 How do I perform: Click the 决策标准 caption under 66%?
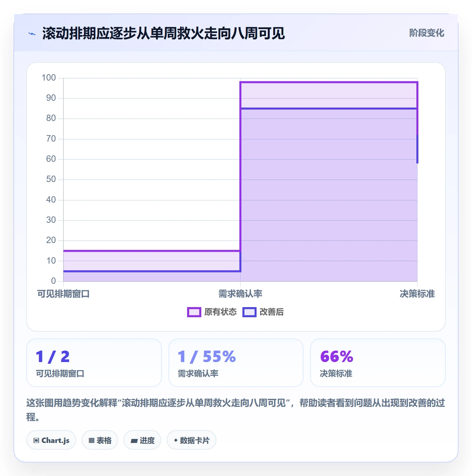click(x=336, y=374)
